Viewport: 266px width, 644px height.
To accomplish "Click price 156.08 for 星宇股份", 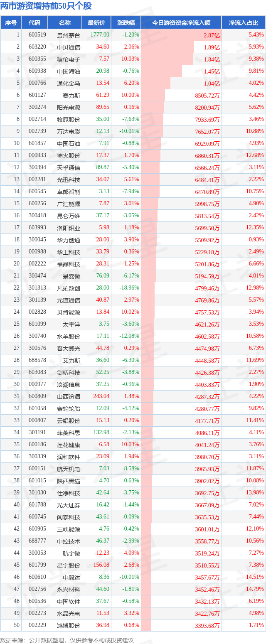I will pyautogui.click(x=101, y=565).
